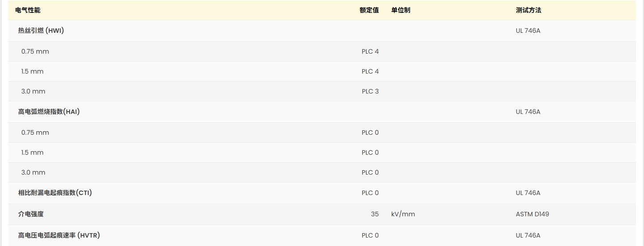This screenshot has height=246, width=644.
Task: Click the 介电强度 row label
Action: [31, 214]
